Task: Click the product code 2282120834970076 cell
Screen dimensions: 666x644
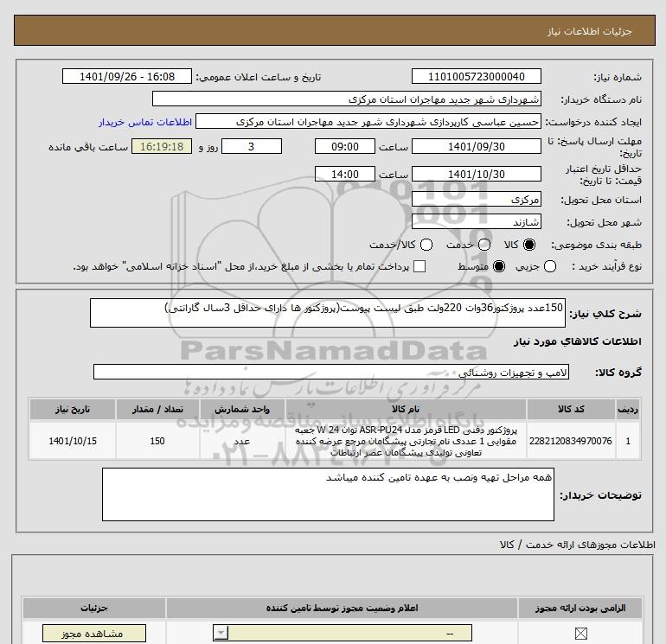Action: [571, 441]
